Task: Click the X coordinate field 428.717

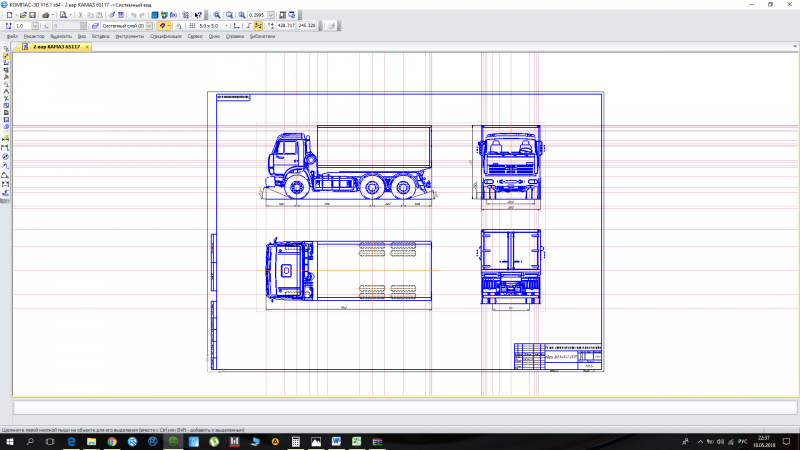Action: pos(286,26)
